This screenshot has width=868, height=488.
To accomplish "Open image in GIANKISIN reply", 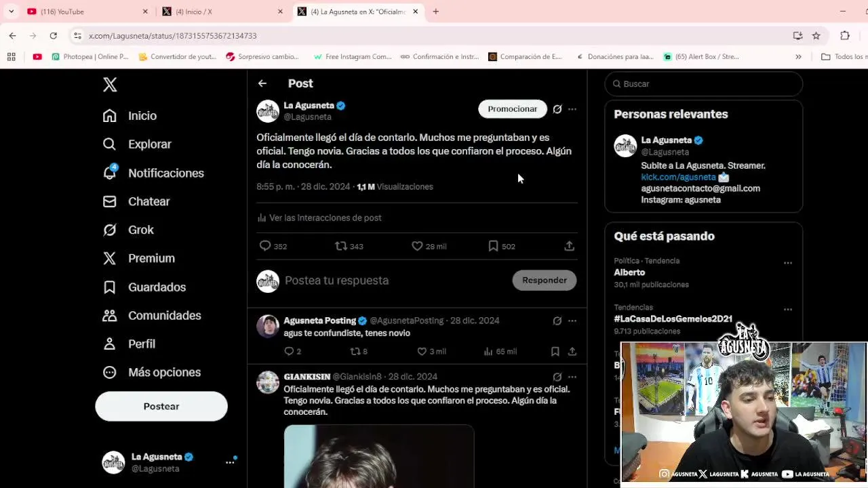I will click(379, 455).
